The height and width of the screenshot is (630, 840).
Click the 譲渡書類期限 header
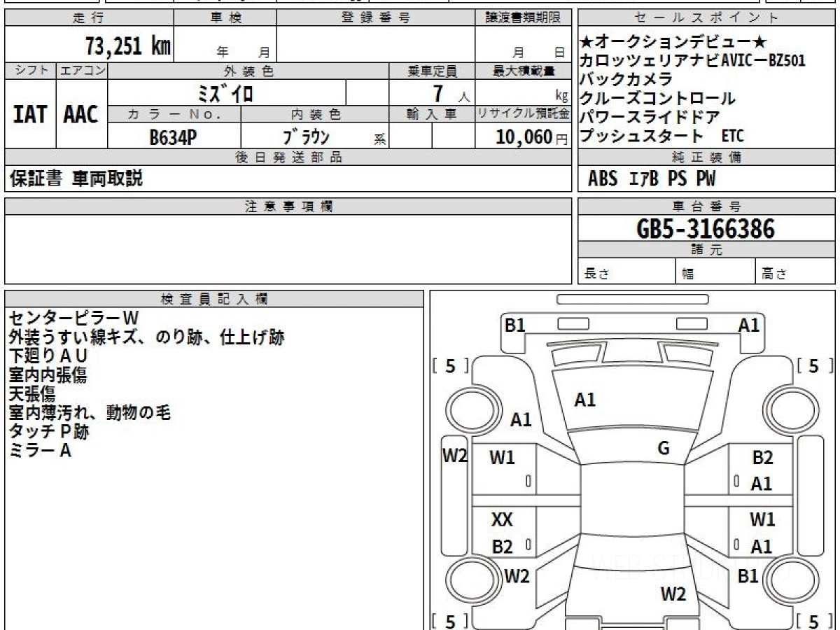[x=523, y=18]
